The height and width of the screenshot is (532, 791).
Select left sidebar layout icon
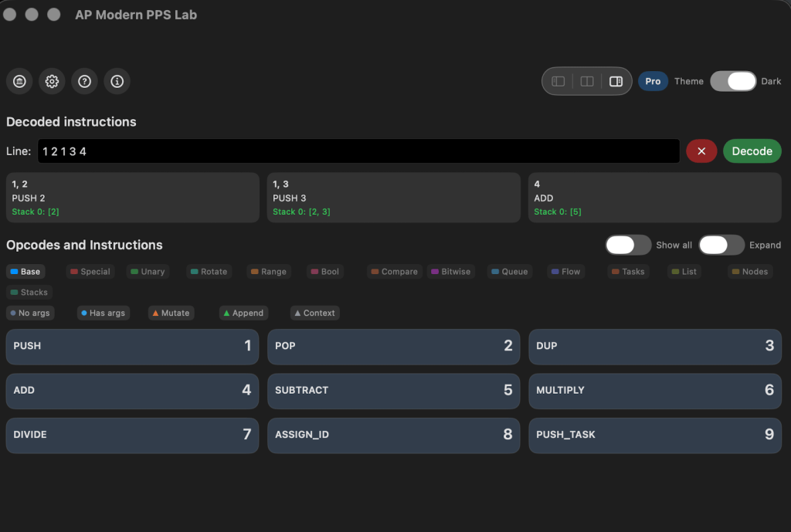pos(558,81)
